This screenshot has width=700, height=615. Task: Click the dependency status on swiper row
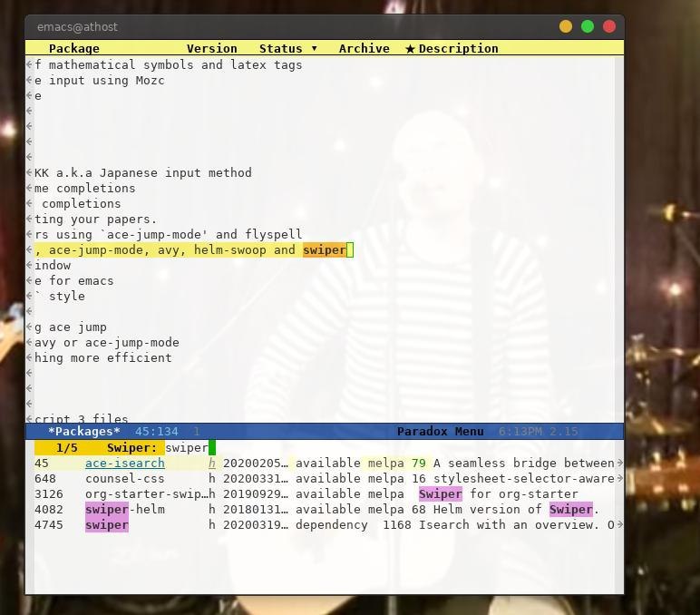tap(331, 525)
